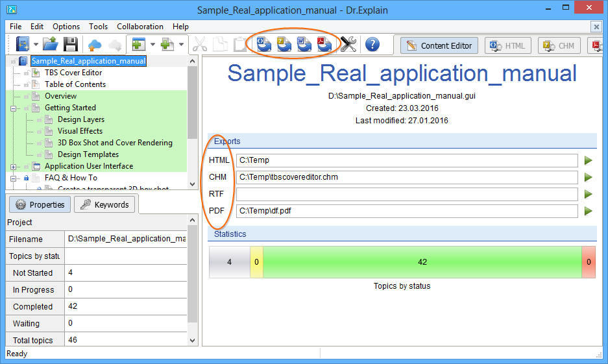The width and height of the screenshot is (608, 364).
Task: Click the PDF export path field
Action: click(x=407, y=211)
